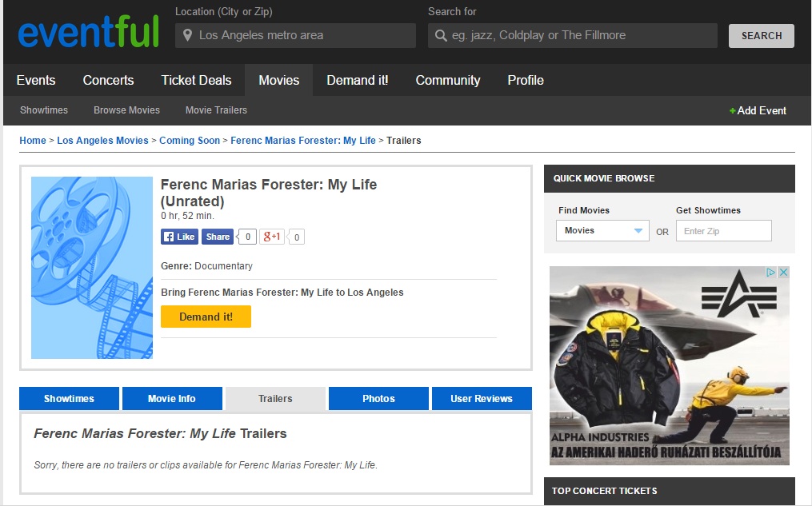This screenshot has width=812, height=506.
Task: Click the Enter Zip showtimes field
Action: click(723, 231)
